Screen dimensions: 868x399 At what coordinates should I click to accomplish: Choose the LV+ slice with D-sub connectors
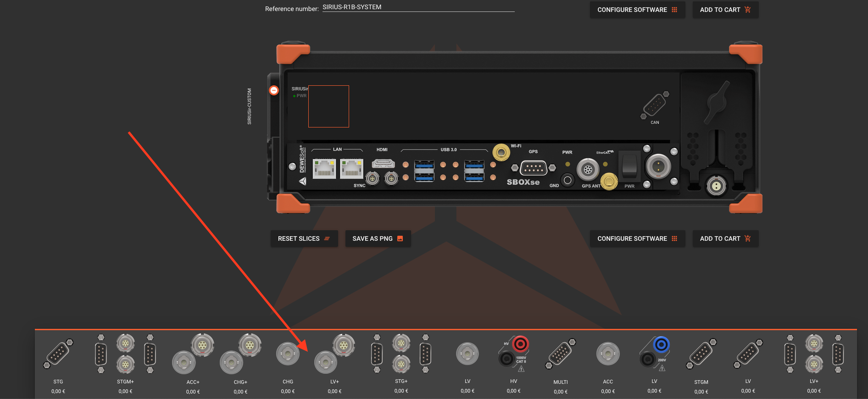pyautogui.click(x=814, y=354)
